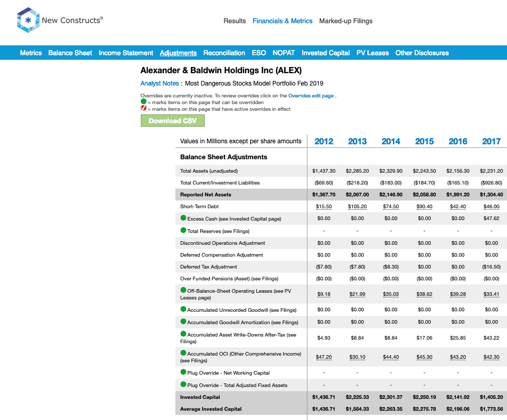507x420 pixels.
Task: Click Accumulated OCI value $44.40
Action: [x=390, y=357]
